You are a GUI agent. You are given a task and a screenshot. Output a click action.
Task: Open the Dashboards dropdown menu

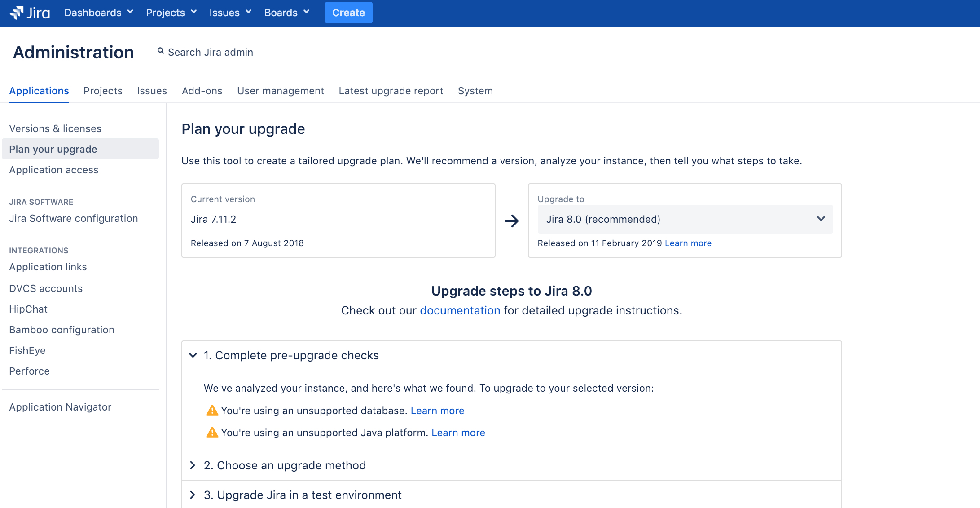(99, 13)
